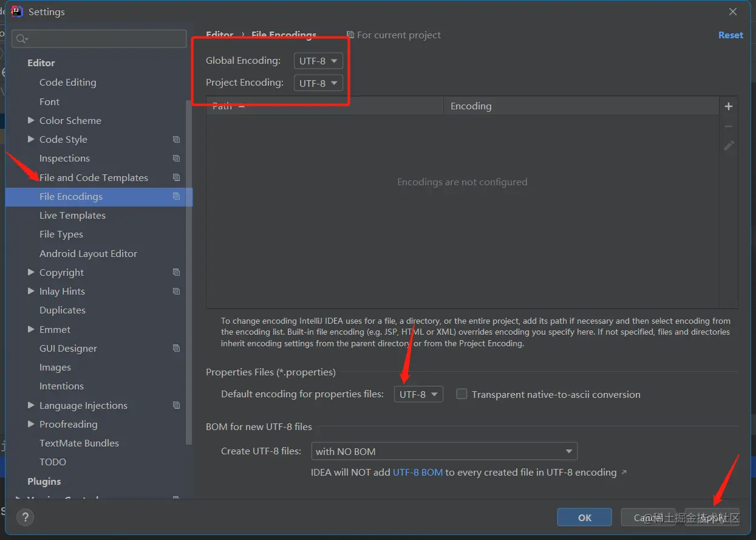
Task: Expand the Color Scheme tree node
Action: 31,120
